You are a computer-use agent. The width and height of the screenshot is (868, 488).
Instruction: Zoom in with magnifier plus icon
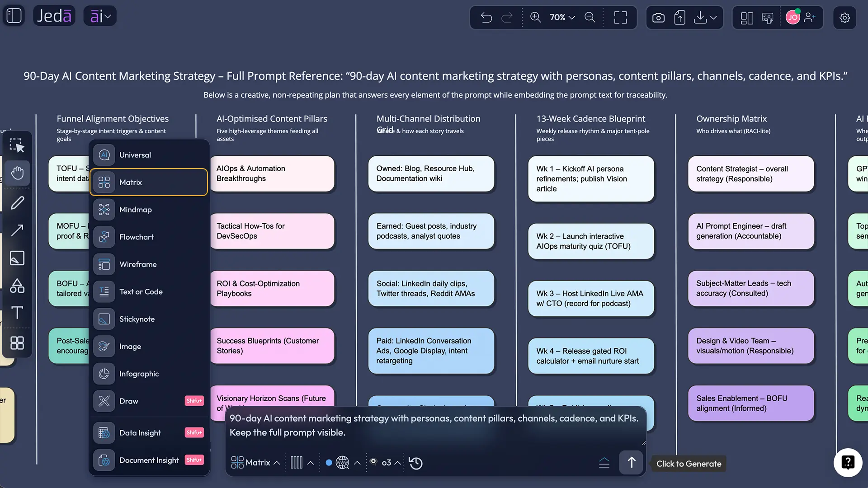point(535,17)
